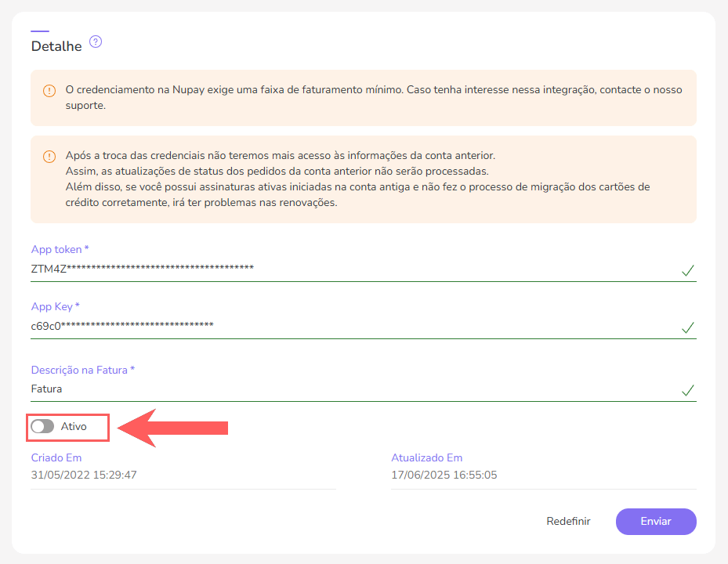Click the warning icon in the Nupay notice

pyautogui.click(x=49, y=91)
